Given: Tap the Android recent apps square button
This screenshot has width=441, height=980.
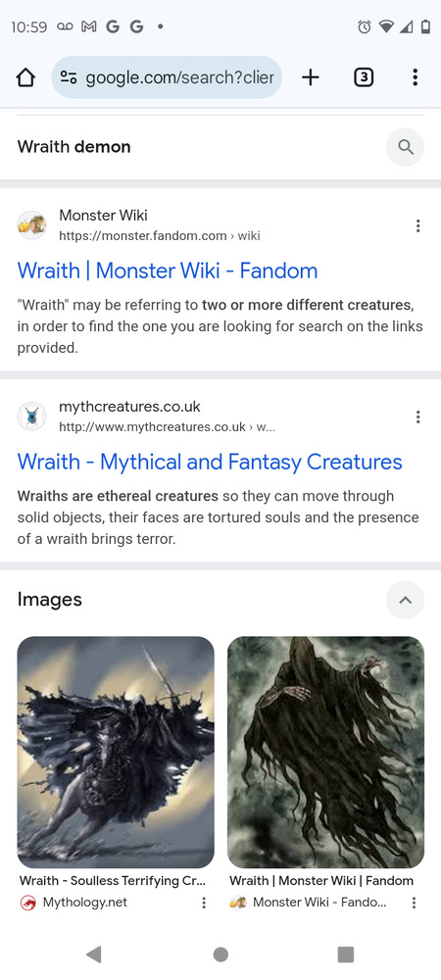Looking at the screenshot, I should click(x=345, y=955).
